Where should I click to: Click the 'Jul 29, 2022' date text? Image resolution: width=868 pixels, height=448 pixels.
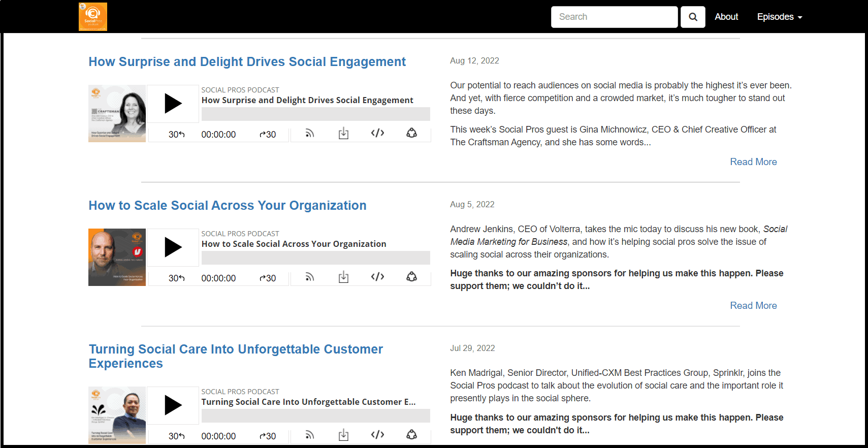(472, 348)
